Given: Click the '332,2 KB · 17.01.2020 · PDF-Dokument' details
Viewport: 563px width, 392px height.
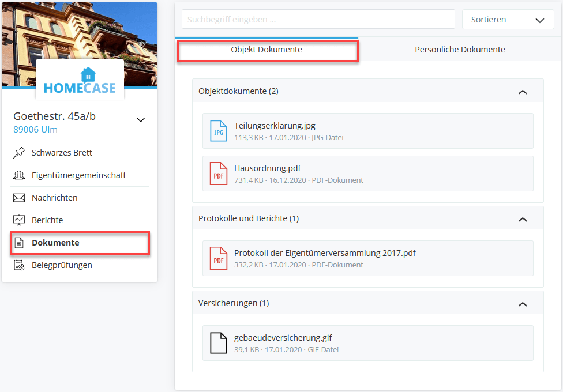Looking at the screenshot, I should pos(299,265).
